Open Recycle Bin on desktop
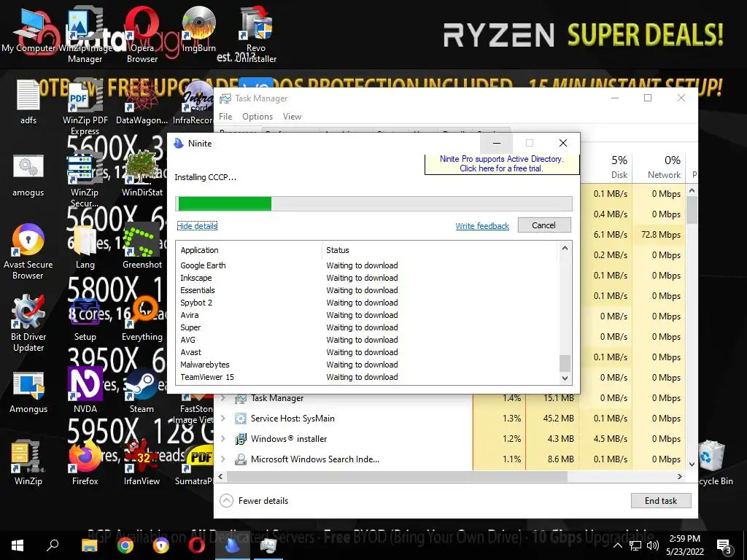Screen dimensions: 747x560 713,463
